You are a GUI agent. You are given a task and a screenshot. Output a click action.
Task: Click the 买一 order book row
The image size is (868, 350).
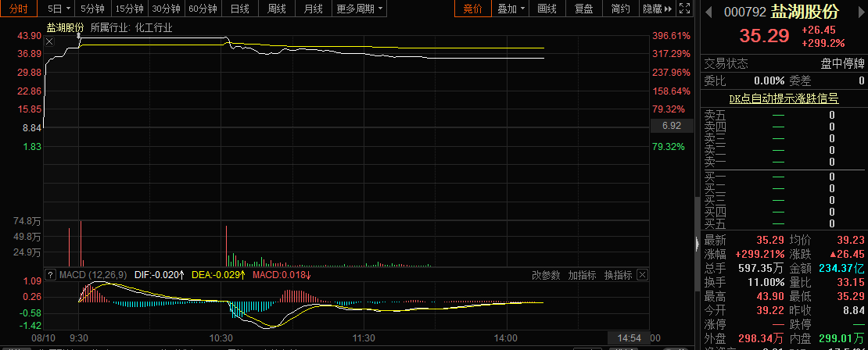[784, 177]
